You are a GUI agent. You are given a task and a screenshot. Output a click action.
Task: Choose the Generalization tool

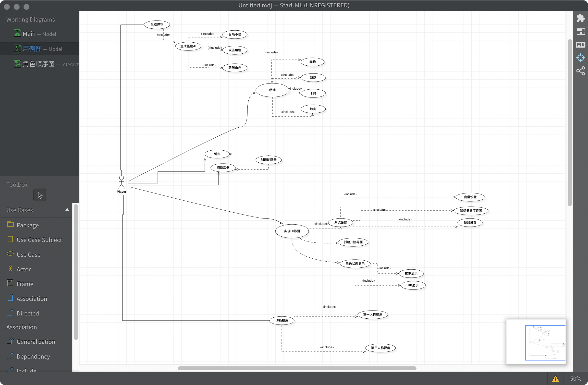pyautogui.click(x=36, y=342)
